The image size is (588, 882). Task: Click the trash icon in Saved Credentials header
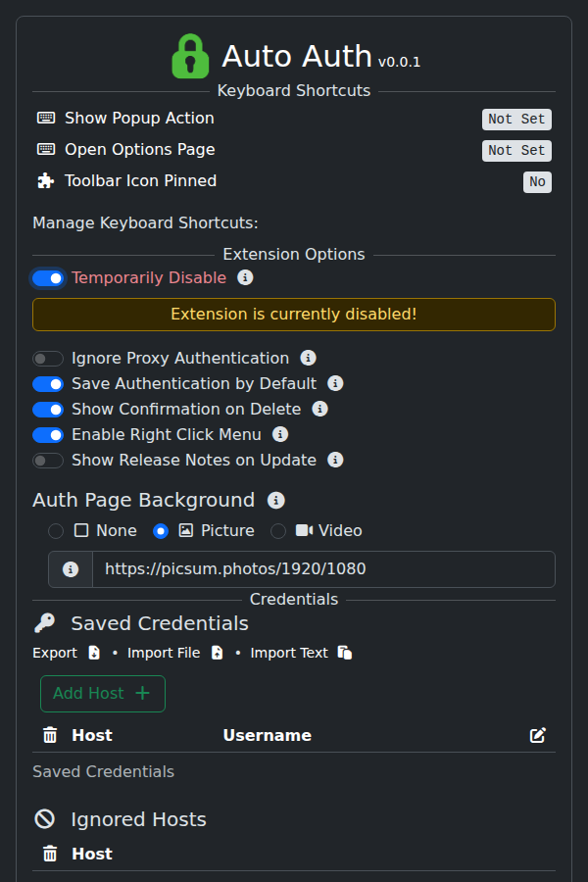point(50,735)
